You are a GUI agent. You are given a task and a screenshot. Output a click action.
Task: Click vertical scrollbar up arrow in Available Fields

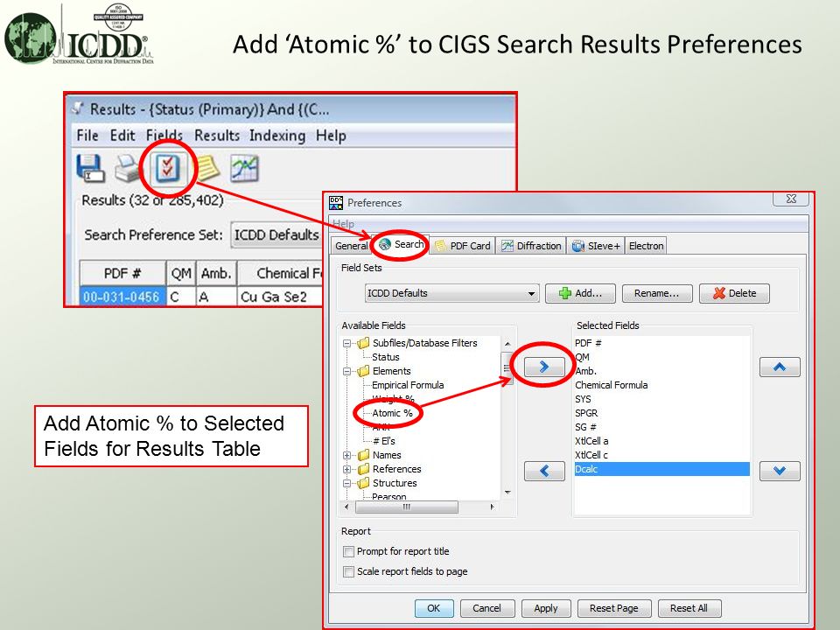pos(507,343)
